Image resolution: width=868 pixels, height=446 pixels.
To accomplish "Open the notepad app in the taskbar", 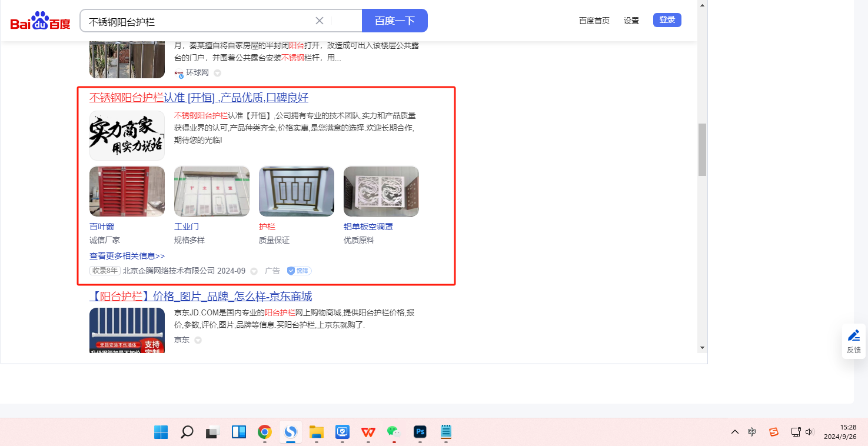I will pyautogui.click(x=446, y=432).
